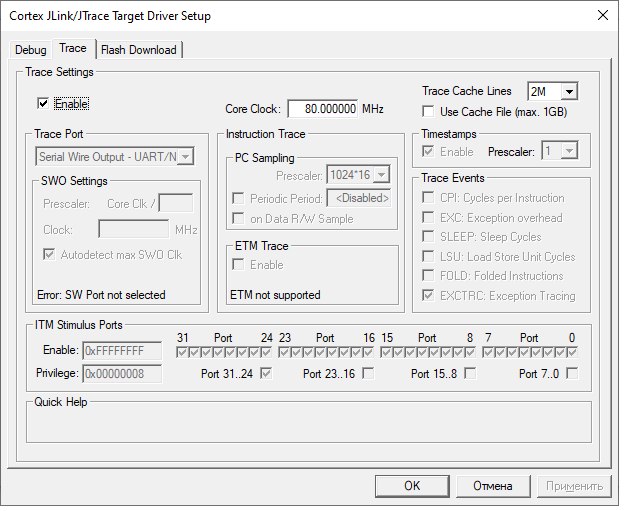Image resolution: width=624 pixels, height=511 pixels.
Task: Click the Отмена cancel button
Action: [493, 486]
